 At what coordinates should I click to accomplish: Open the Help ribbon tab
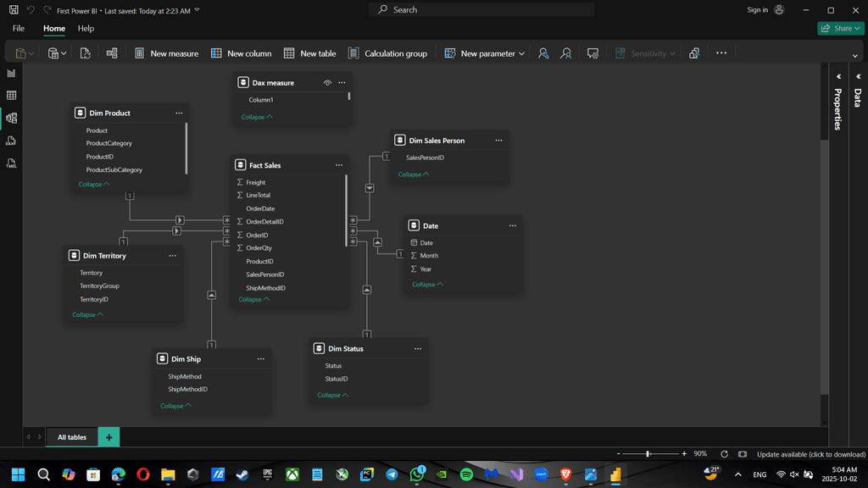[86, 28]
